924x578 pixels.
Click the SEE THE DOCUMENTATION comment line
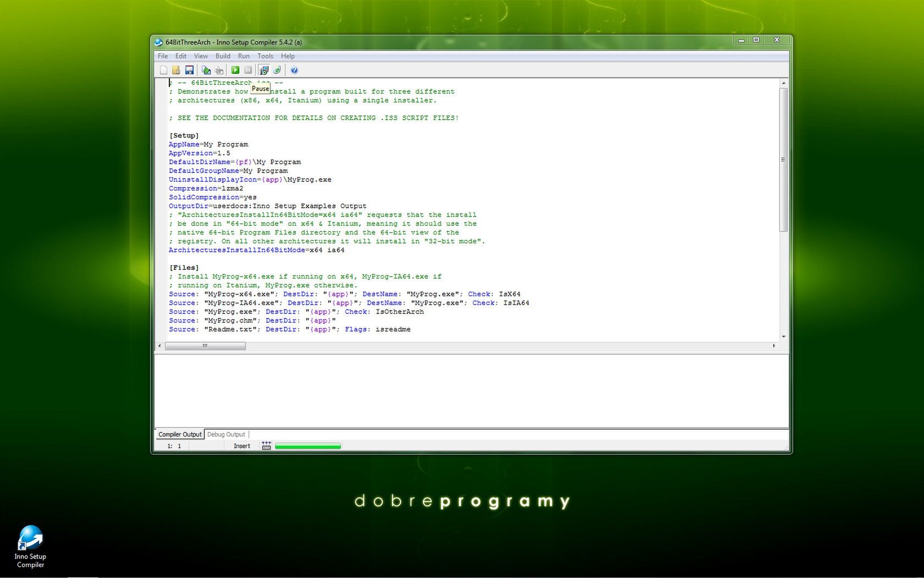point(314,118)
